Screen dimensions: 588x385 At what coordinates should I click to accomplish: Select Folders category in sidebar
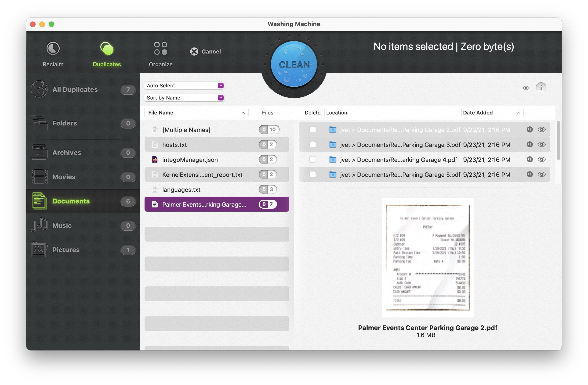[x=83, y=123]
